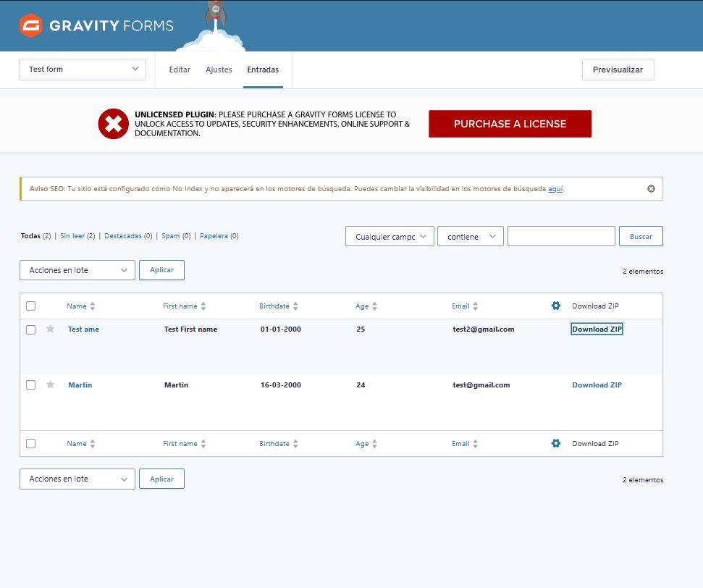Click the Buscar search button
The image size is (703, 588).
coord(641,236)
